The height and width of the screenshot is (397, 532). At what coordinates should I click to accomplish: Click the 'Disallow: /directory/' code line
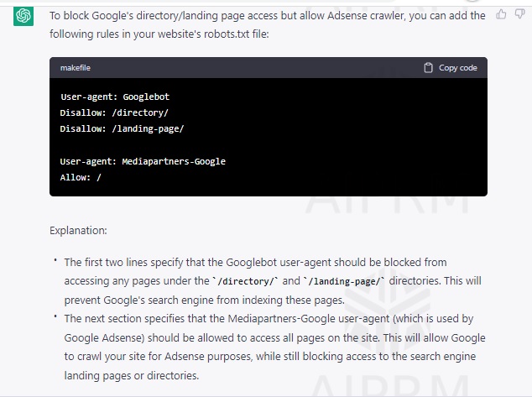pyautogui.click(x=114, y=112)
